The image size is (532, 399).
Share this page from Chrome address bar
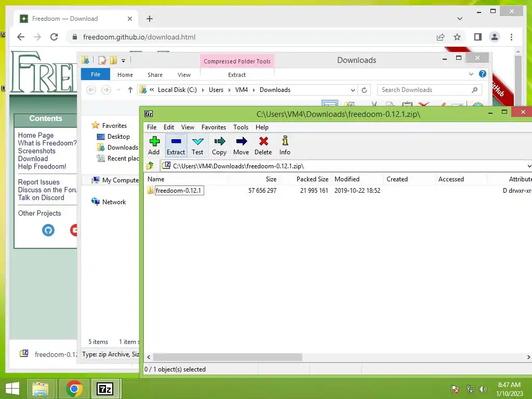pos(441,37)
